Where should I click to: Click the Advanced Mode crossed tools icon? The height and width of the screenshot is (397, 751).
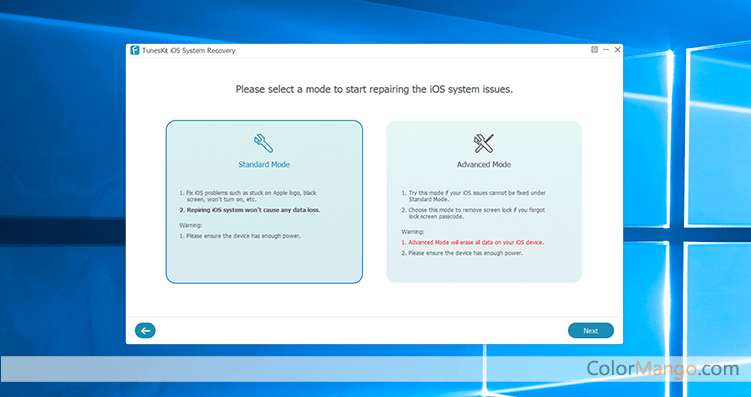483,143
